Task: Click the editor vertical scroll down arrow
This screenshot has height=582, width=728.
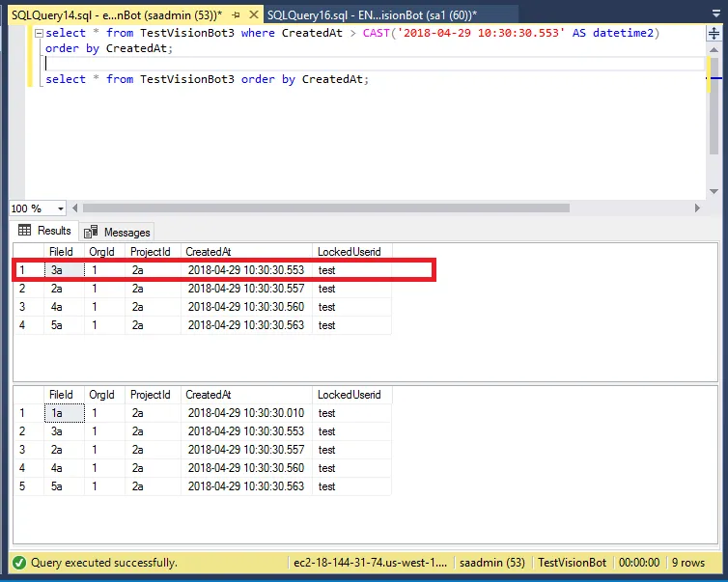Action: point(714,191)
